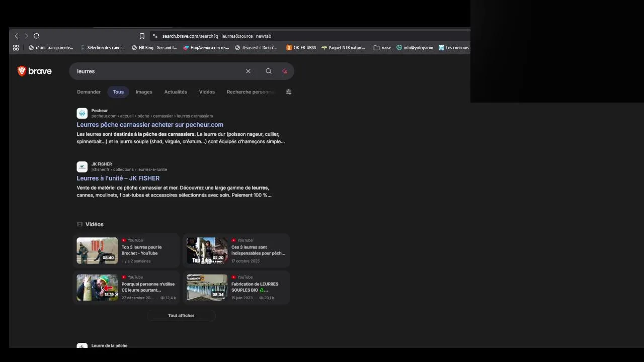Open the info@yotoy.com bookmark

click(x=415, y=48)
